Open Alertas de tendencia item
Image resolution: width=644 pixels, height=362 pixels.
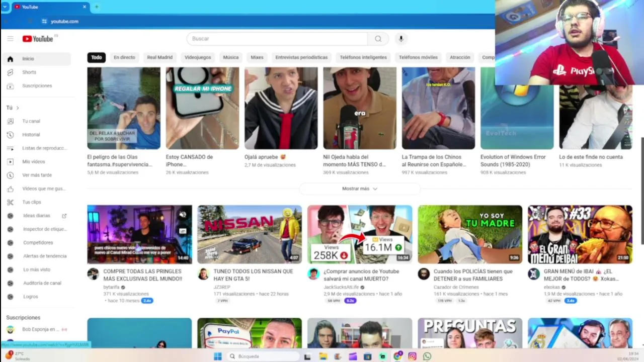[36, 256]
